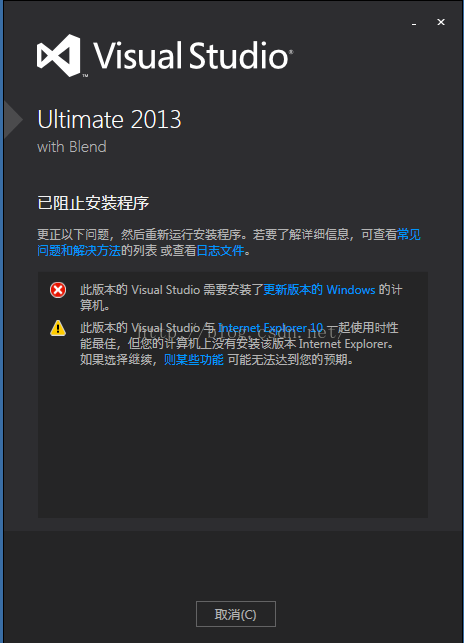Follow the 更新版本的 Windows link
The height and width of the screenshot is (643, 464).
coord(319,290)
